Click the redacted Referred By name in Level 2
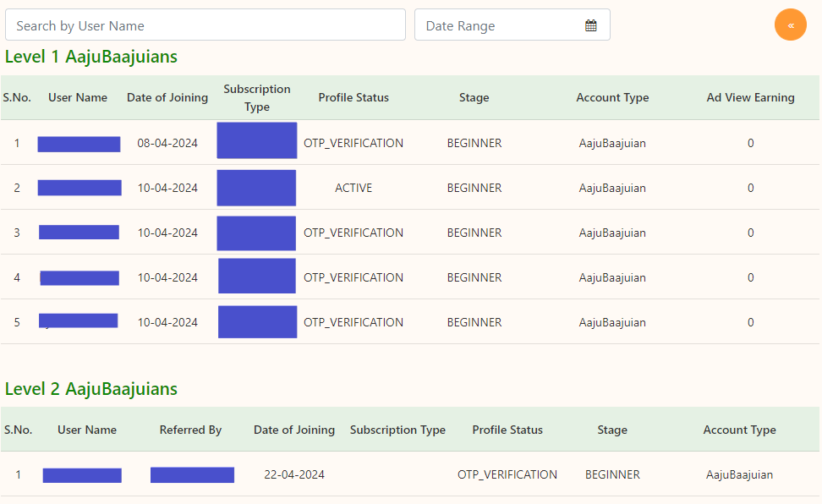 pos(192,474)
